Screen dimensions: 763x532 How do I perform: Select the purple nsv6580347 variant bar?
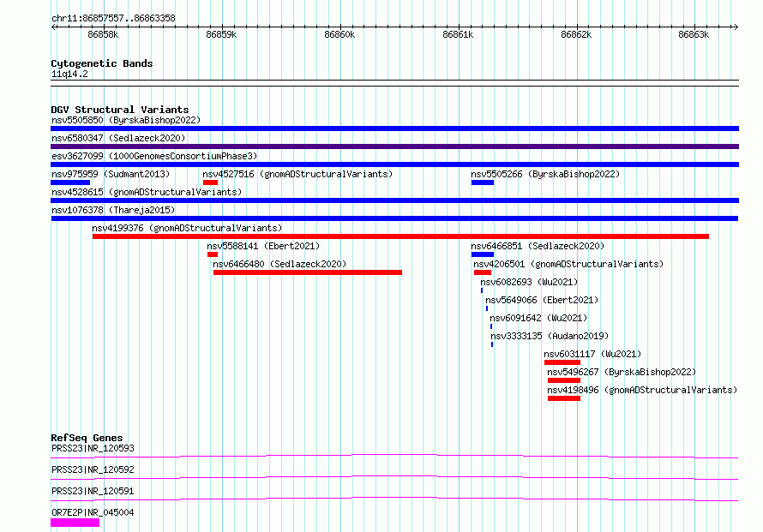(x=394, y=146)
